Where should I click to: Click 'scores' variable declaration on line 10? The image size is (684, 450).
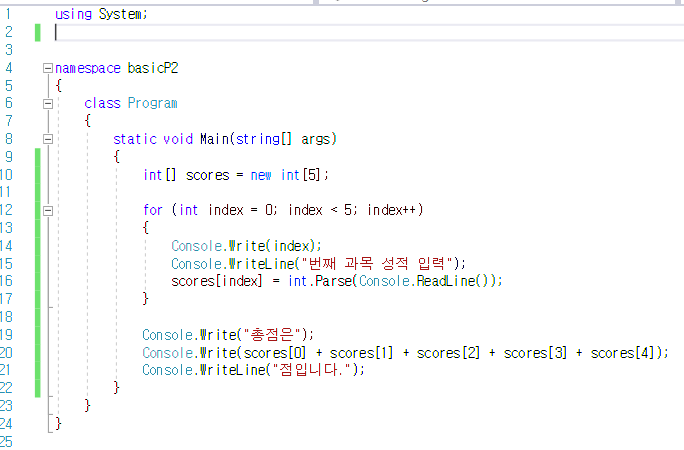click(208, 175)
